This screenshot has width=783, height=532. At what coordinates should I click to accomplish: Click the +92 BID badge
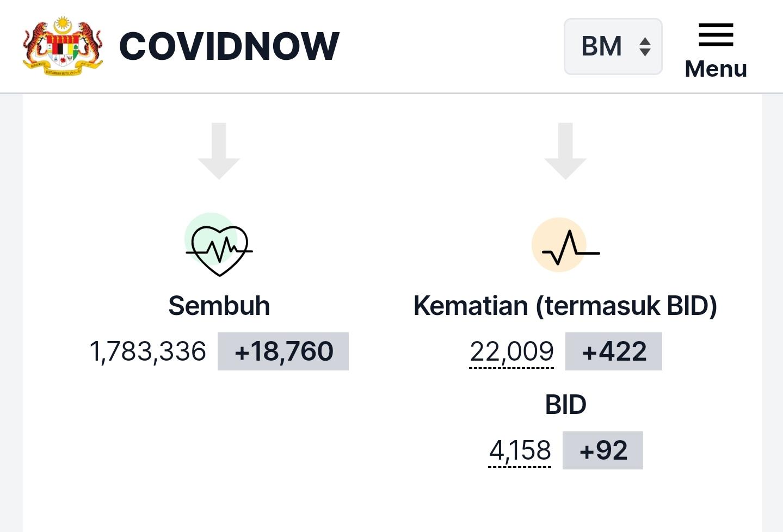tap(603, 450)
